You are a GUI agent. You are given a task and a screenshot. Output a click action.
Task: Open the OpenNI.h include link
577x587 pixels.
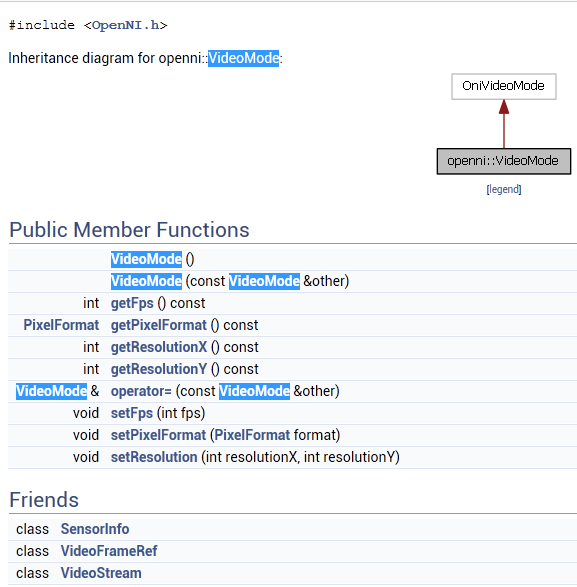tap(125, 25)
